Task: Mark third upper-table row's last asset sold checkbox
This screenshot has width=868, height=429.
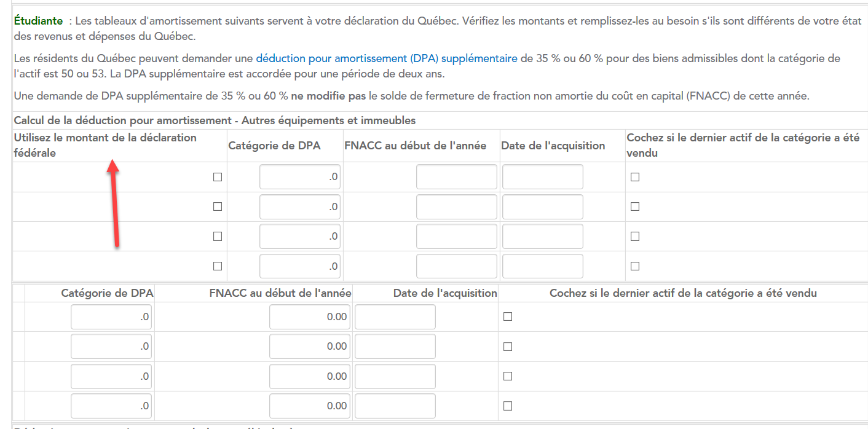Action: pyautogui.click(x=635, y=237)
